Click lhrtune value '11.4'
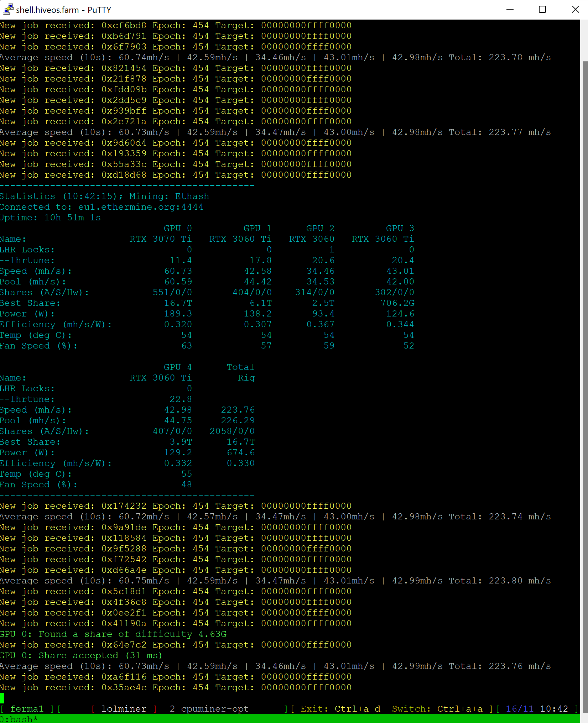 181,260
